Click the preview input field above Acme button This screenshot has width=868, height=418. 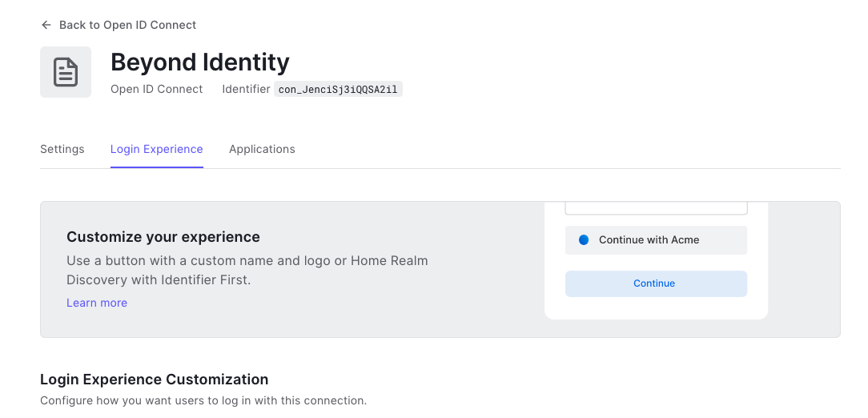656,208
